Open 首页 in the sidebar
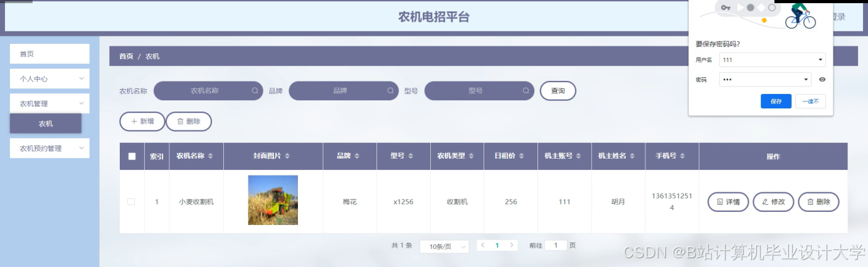 click(x=50, y=54)
